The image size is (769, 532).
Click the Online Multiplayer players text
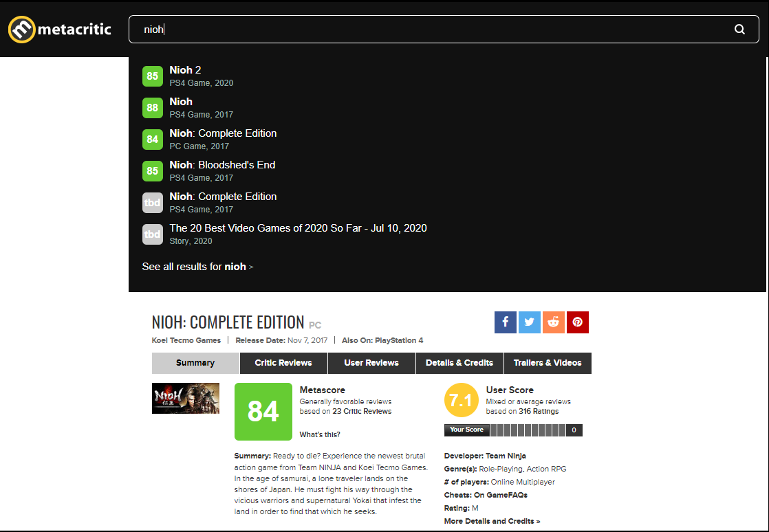click(523, 482)
